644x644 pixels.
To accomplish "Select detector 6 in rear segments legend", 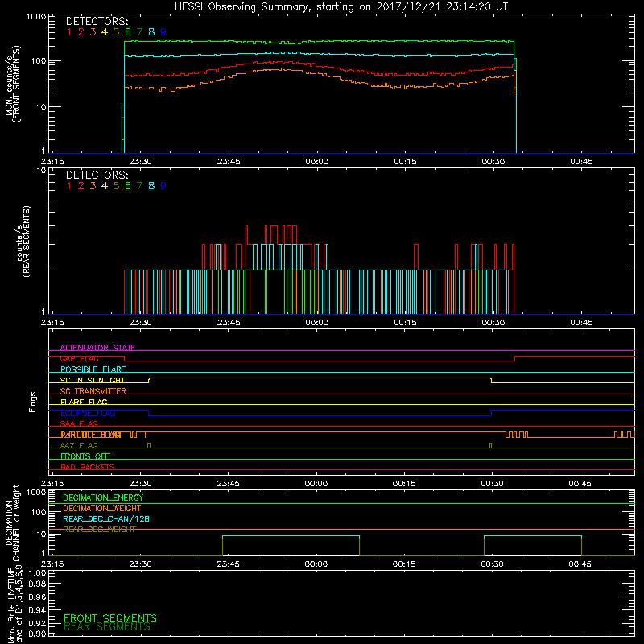I will coord(128,186).
